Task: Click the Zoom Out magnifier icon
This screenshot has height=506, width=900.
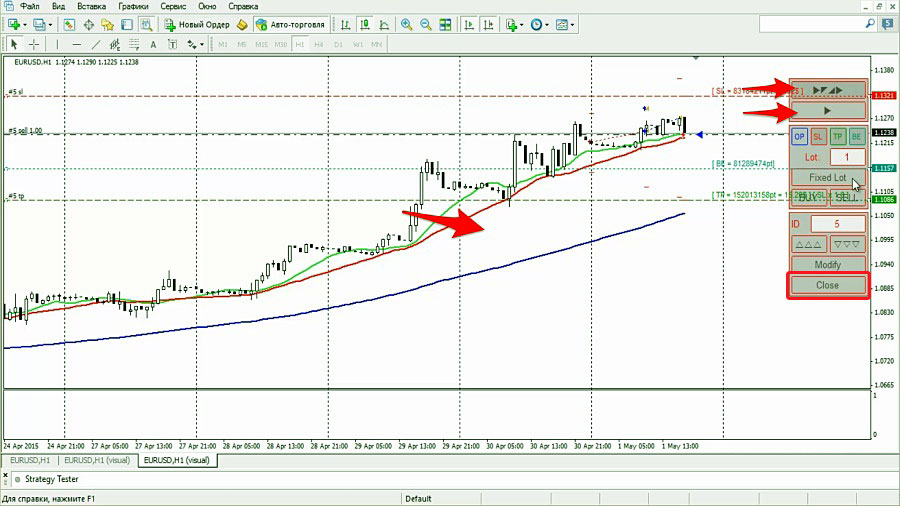Action: [x=424, y=24]
